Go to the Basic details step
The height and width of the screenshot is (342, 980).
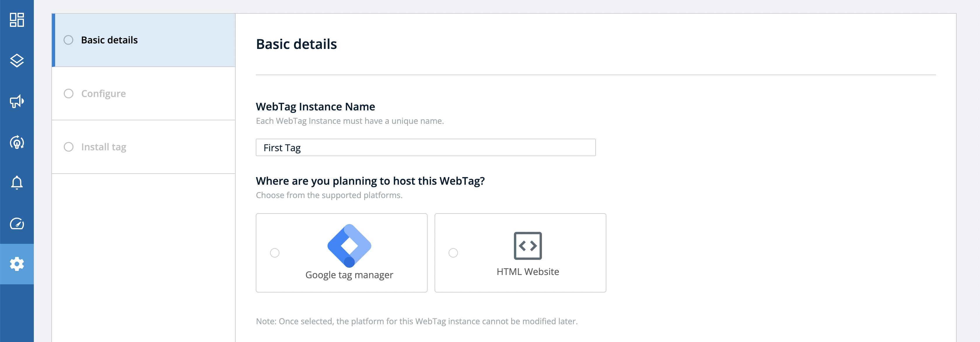[143, 40]
